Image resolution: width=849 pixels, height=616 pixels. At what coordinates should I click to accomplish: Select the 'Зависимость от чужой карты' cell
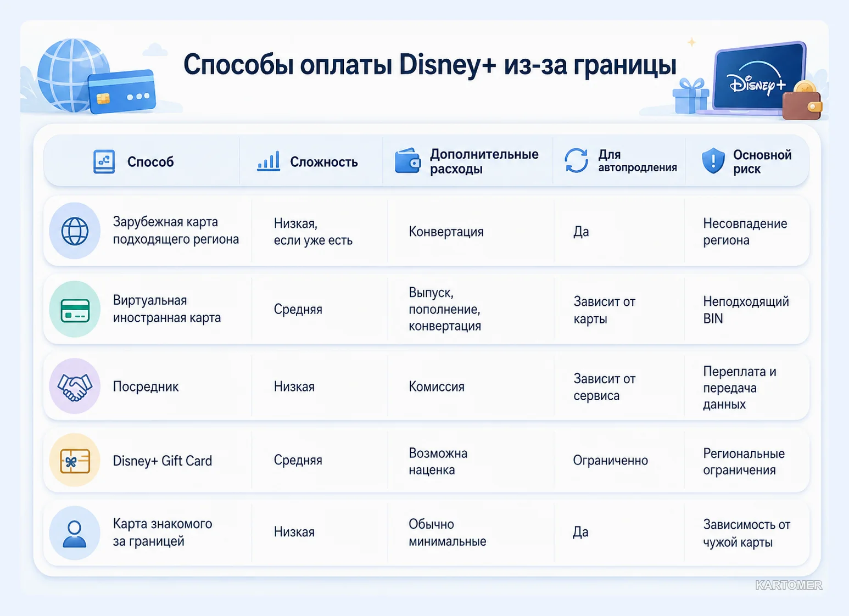click(x=747, y=533)
